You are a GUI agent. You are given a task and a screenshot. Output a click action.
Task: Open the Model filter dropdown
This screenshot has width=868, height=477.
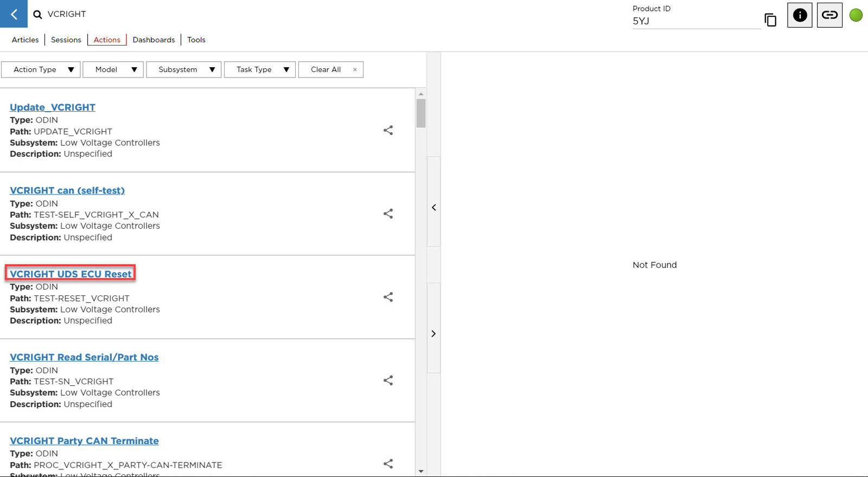[x=113, y=69]
